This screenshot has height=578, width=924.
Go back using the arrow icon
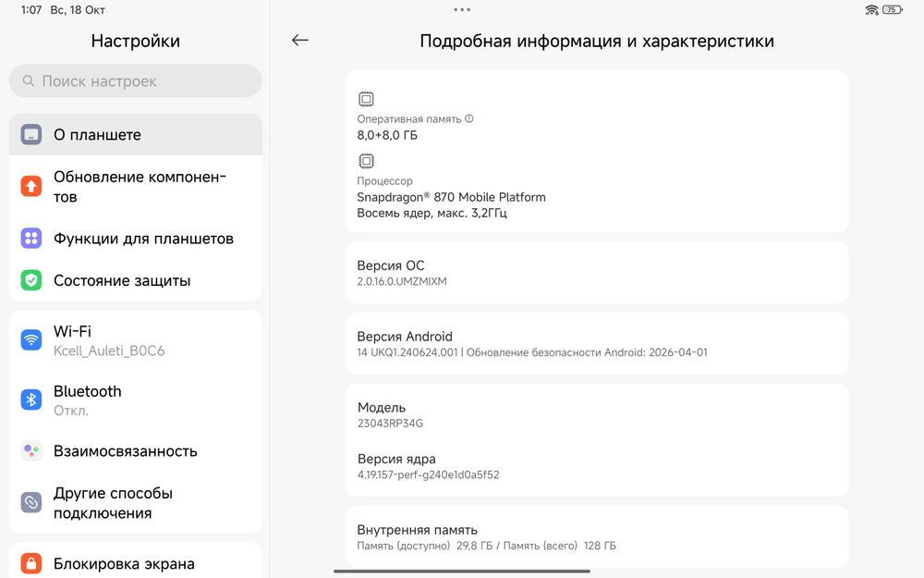click(x=300, y=40)
